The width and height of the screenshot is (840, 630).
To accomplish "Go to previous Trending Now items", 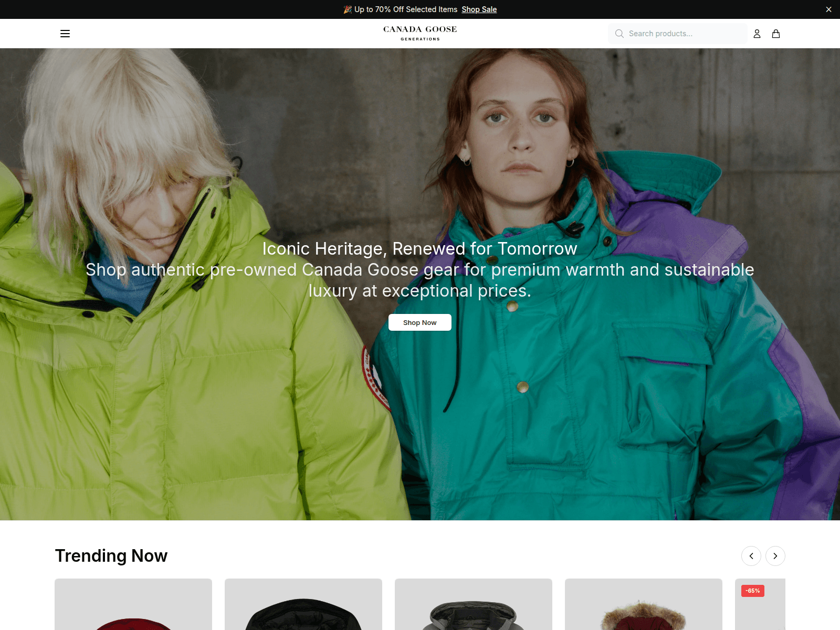I will (751, 556).
